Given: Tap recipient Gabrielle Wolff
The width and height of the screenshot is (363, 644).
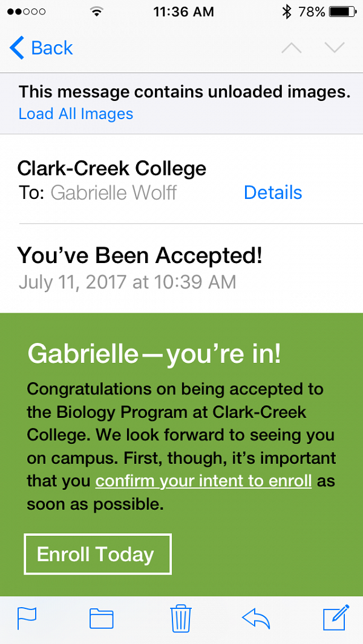Looking at the screenshot, I should tap(114, 192).
